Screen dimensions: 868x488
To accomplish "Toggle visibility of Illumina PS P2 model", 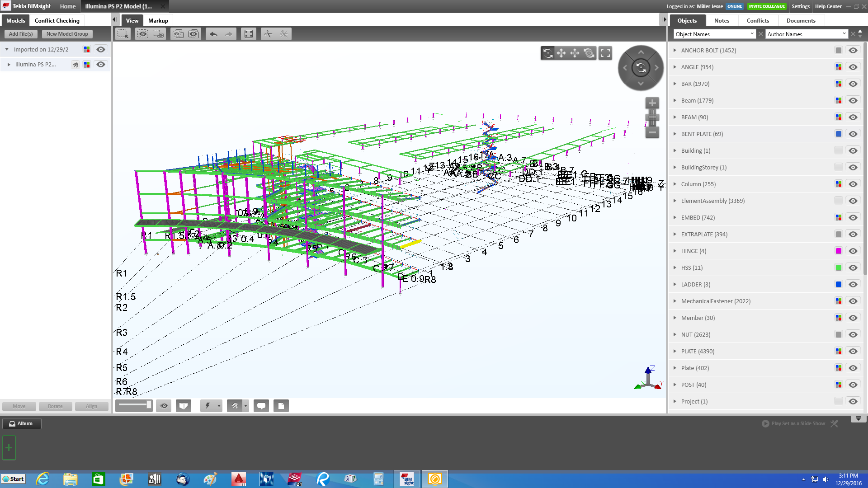I will pos(101,65).
